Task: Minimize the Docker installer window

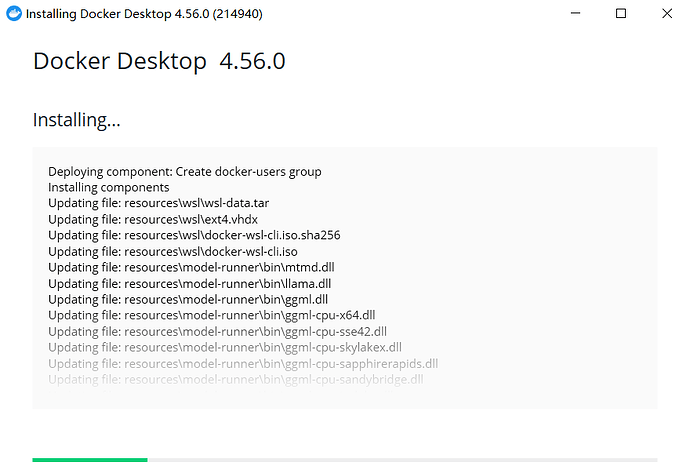Action: [x=575, y=13]
